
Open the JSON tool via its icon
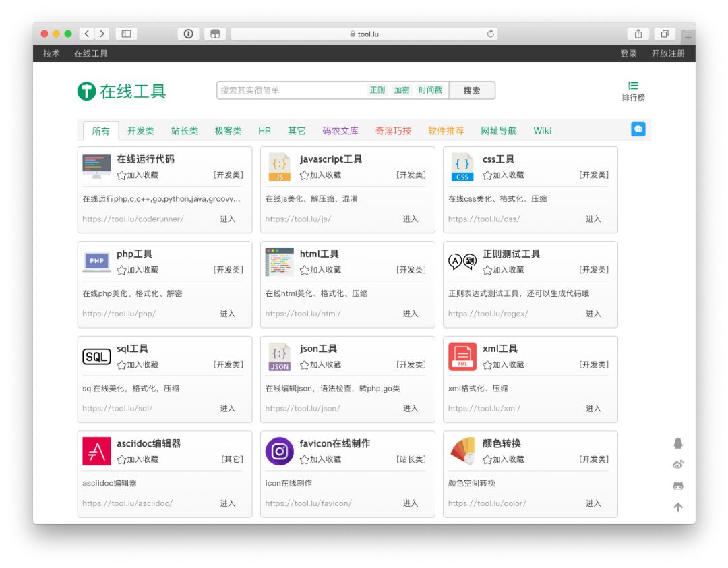click(x=279, y=356)
